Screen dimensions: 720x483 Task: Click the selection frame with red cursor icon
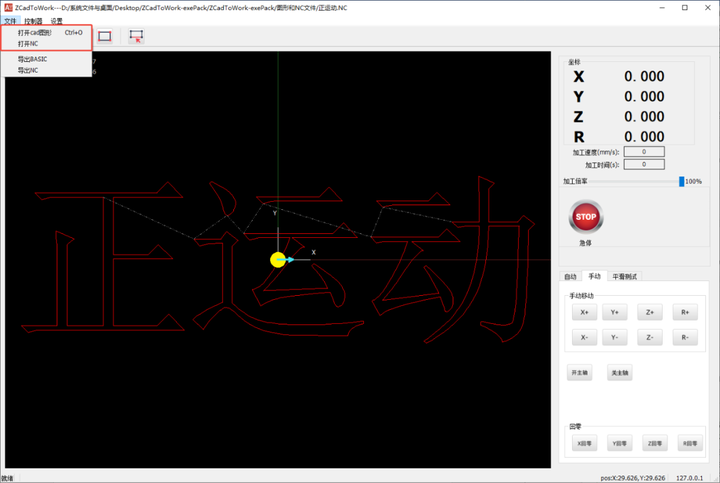click(136, 36)
